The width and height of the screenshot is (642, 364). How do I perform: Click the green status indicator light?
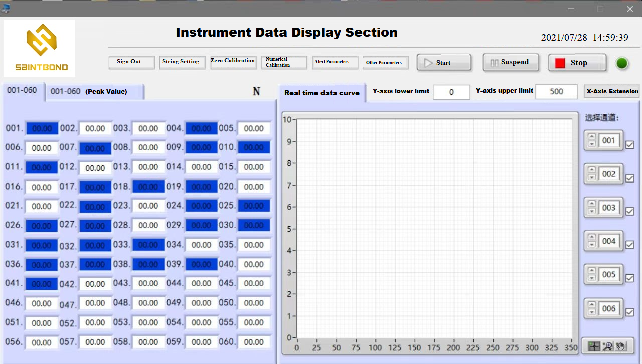(x=622, y=63)
